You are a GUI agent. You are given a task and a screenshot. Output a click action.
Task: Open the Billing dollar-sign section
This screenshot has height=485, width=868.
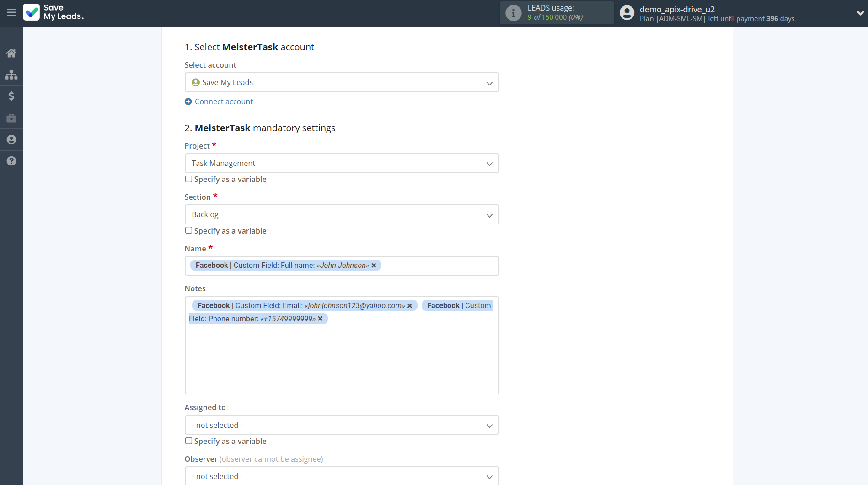pyautogui.click(x=11, y=96)
